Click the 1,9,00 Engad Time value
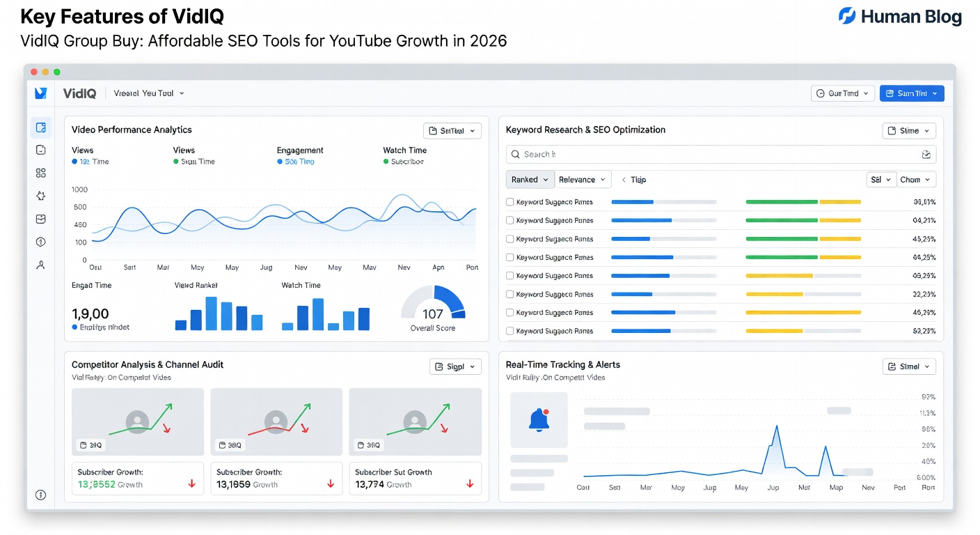The image size is (980, 535). [90, 313]
